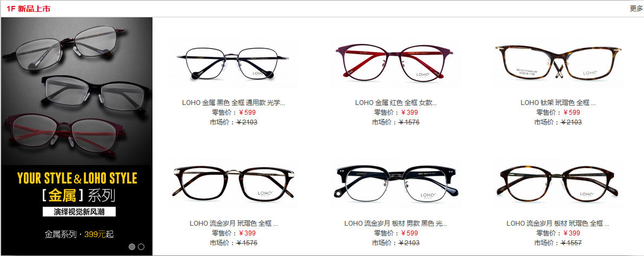
Task: Open the 更多 link at top right
Action: coord(636,9)
